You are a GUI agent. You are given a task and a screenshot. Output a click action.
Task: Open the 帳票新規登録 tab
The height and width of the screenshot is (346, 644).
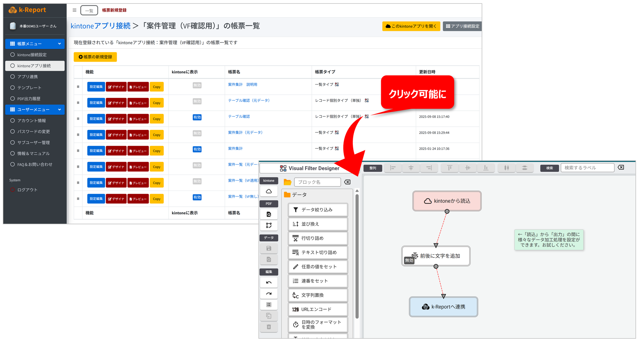coord(114,10)
